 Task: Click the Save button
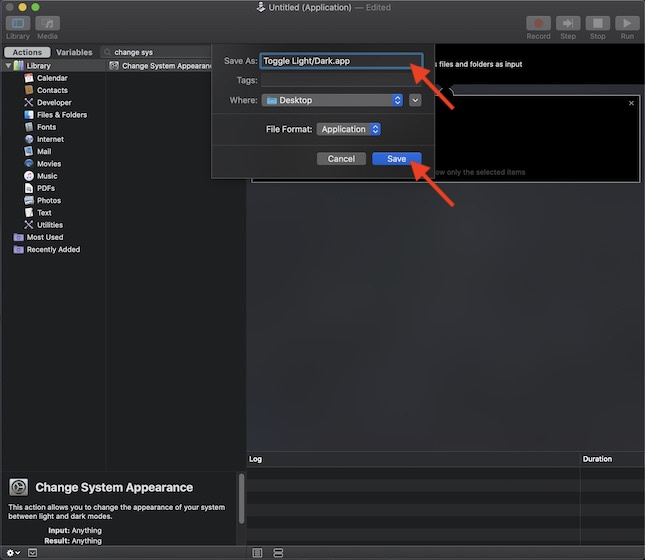point(397,159)
